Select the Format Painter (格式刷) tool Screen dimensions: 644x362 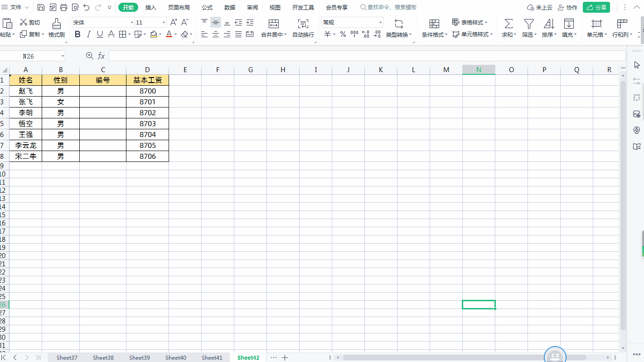[x=57, y=28]
